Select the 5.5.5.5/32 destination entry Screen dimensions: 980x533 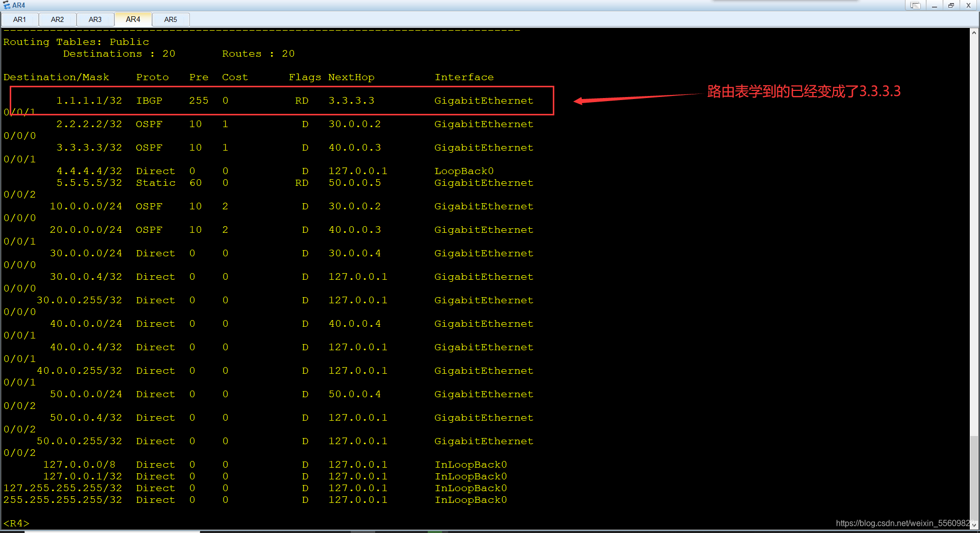point(89,183)
